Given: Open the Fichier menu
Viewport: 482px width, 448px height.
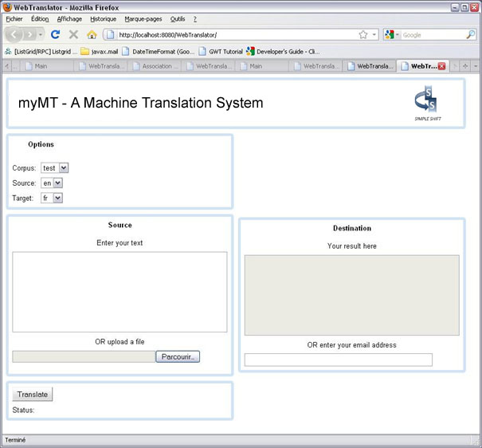Looking at the screenshot, I should [14, 19].
